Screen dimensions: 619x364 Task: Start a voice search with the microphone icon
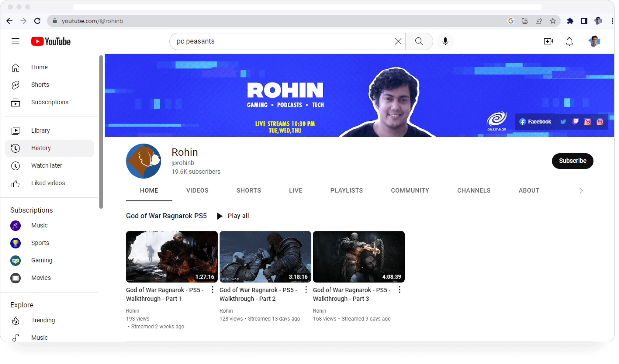coord(445,41)
